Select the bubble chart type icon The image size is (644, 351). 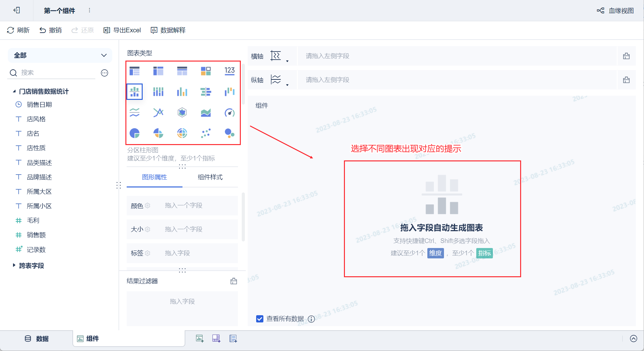[230, 133]
